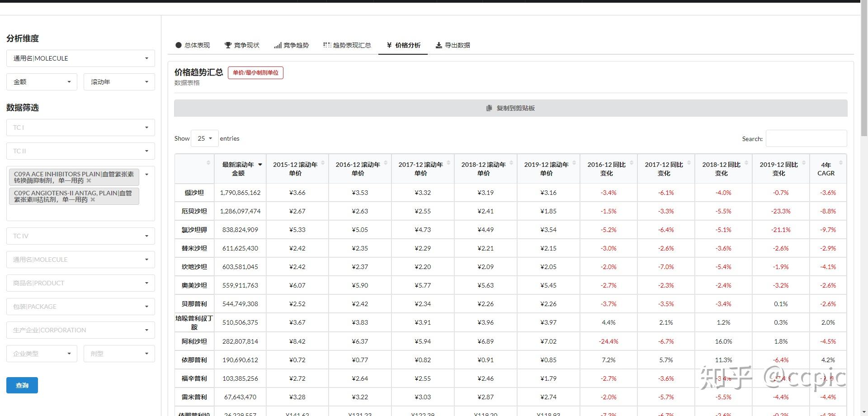Select the 总体表现 circle icon tab
The height and width of the screenshot is (416, 868).
(x=179, y=45)
